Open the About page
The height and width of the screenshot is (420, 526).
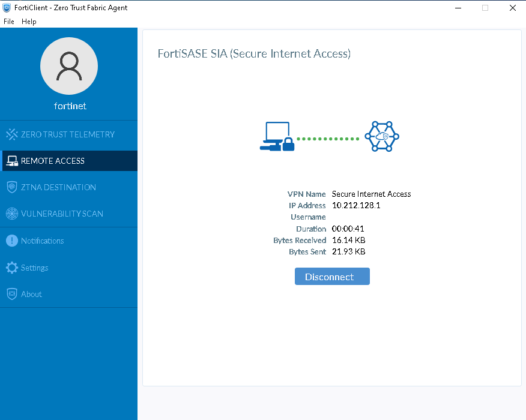point(69,294)
